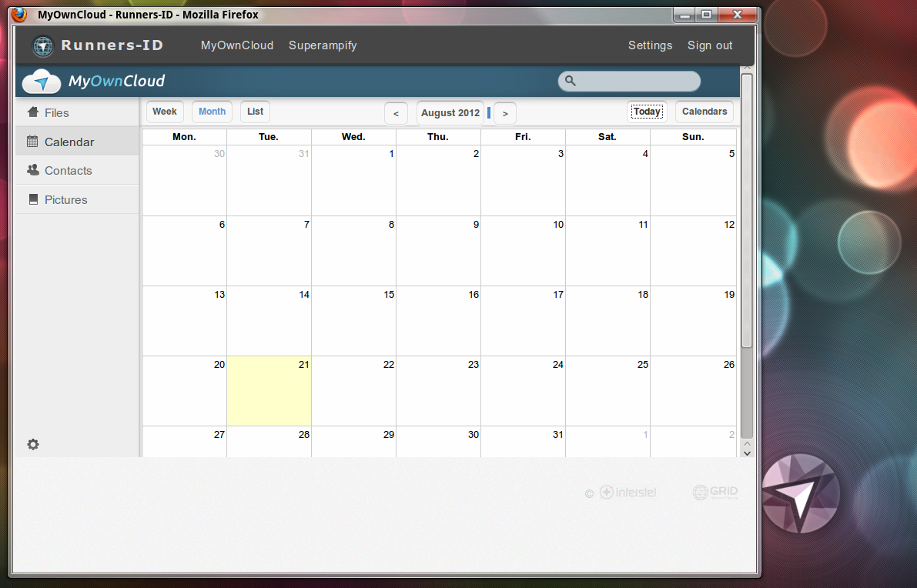The image size is (917, 588).
Task: Click the Runners-ID brand title
Action: 112,45
